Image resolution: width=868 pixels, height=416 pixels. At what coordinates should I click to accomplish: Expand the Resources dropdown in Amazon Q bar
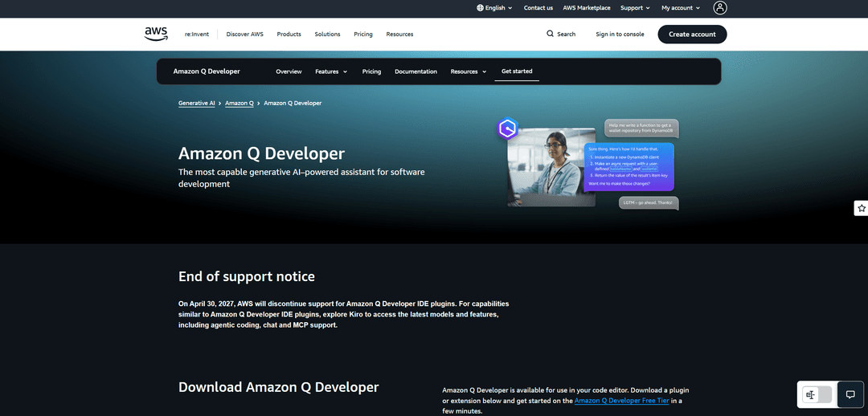(469, 71)
